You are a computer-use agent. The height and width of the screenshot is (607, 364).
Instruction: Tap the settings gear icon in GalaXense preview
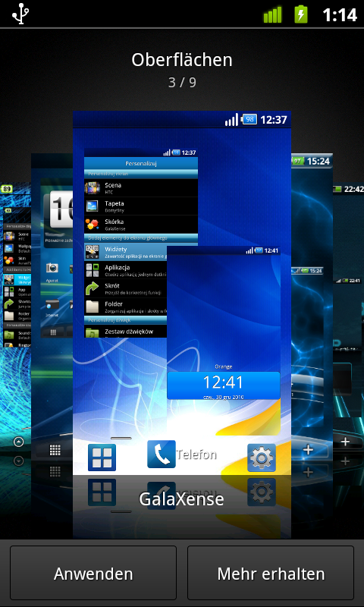click(262, 458)
